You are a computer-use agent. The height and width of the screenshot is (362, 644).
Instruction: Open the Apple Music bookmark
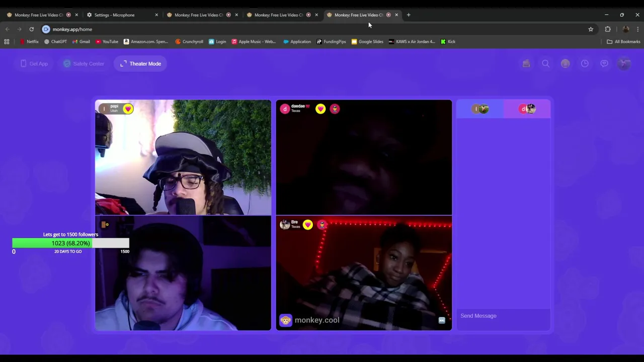pyautogui.click(x=254, y=42)
